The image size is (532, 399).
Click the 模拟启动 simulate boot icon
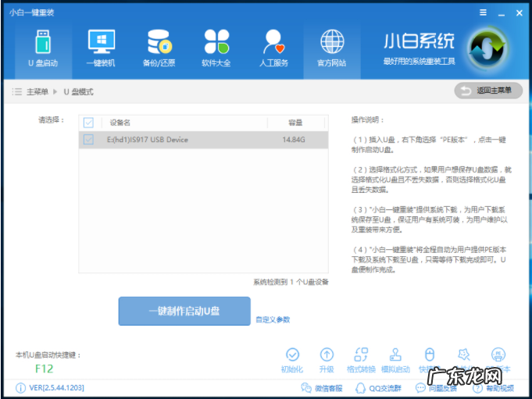[395, 354]
